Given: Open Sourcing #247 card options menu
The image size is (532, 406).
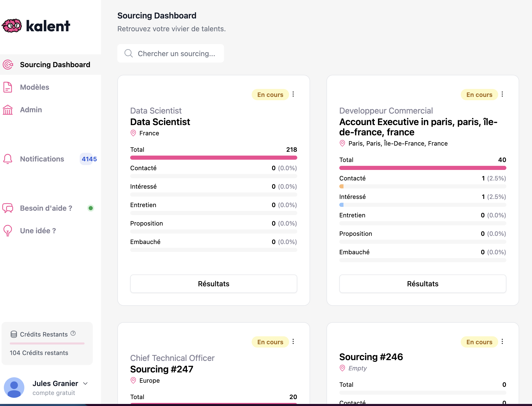Looking at the screenshot, I should [293, 342].
